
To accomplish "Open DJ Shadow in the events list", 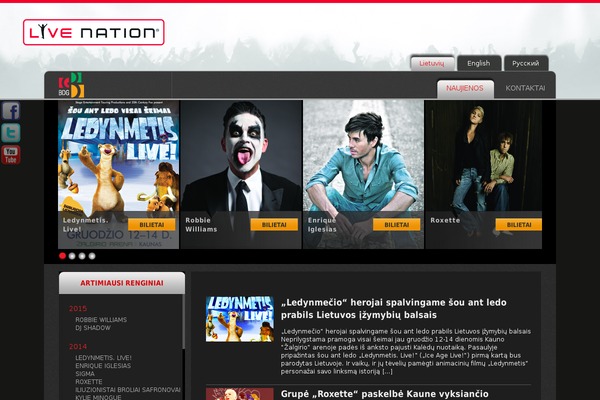I will click(x=93, y=328).
